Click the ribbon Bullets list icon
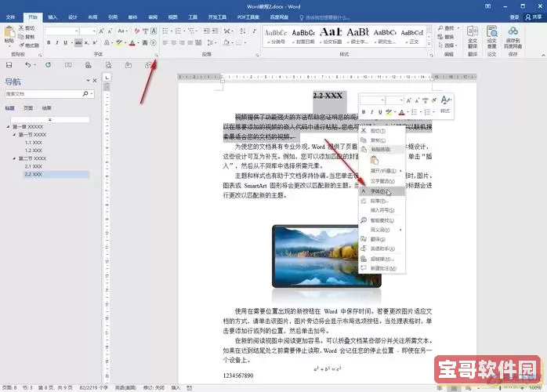547x392 pixels. point(166,31)
